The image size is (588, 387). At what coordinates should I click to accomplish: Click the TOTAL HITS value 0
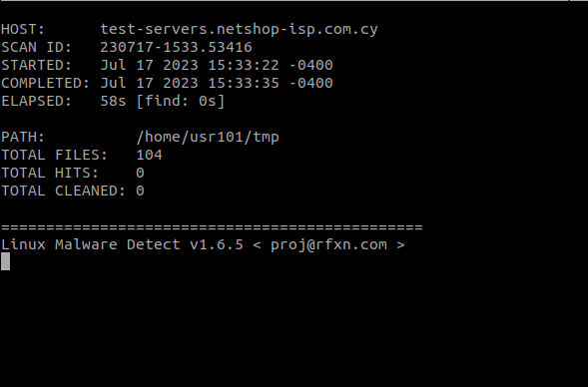pos(140,174)
